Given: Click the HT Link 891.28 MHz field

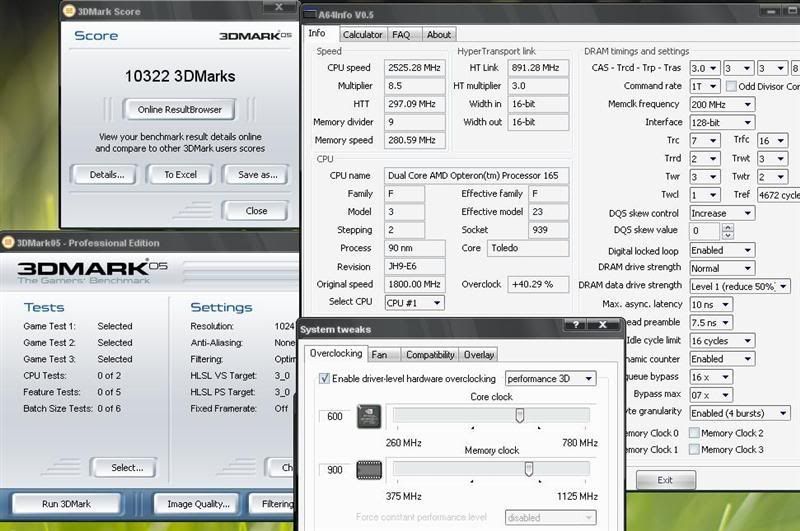Looking at the screenshot, I should pos(538,68).
